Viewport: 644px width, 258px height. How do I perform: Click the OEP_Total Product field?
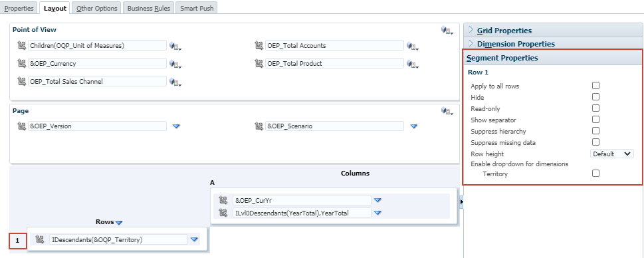pyautogui.click(x=335, y=63)
